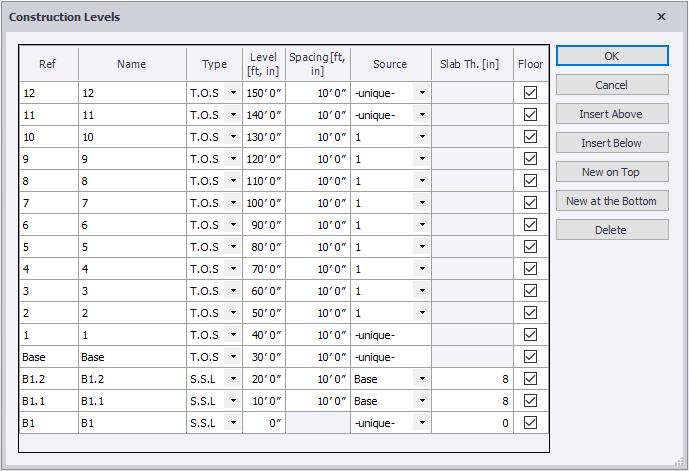Click New at the Bottom button
This screenshot has height=471, width=689.
pyautogui.click(x=611, y=201)
